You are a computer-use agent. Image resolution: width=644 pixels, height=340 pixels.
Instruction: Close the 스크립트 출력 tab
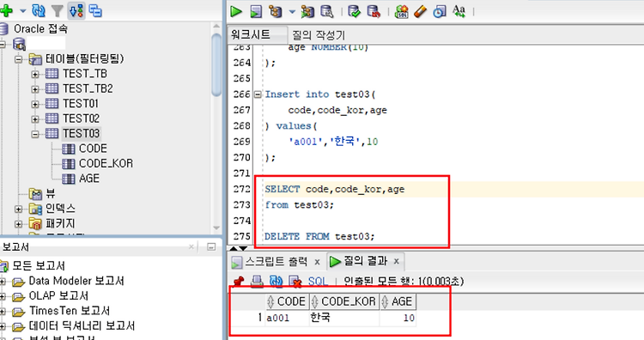317,262
